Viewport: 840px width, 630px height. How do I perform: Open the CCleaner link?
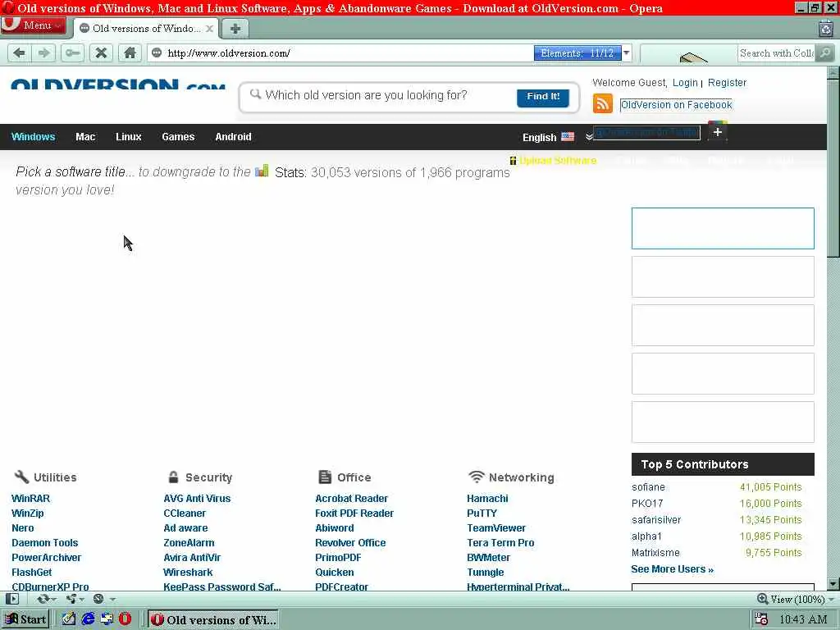click(x=185, y=514)
